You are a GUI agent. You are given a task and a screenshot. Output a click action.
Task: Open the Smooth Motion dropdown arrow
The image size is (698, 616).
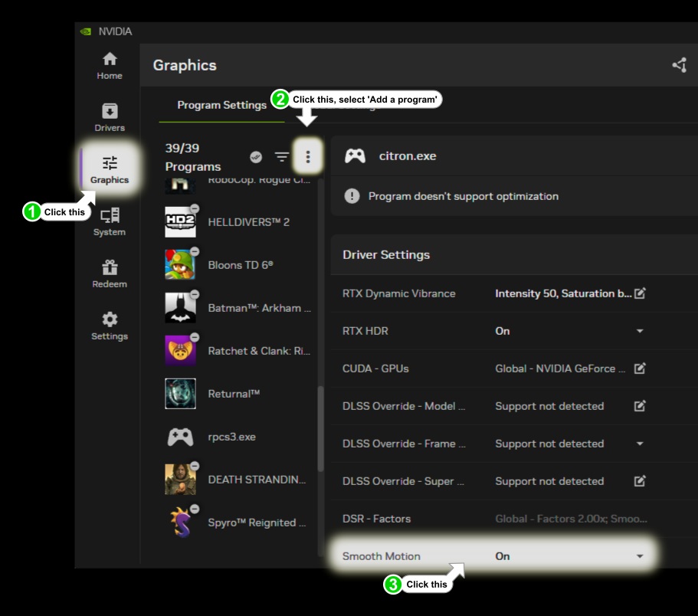pos(640,556)
